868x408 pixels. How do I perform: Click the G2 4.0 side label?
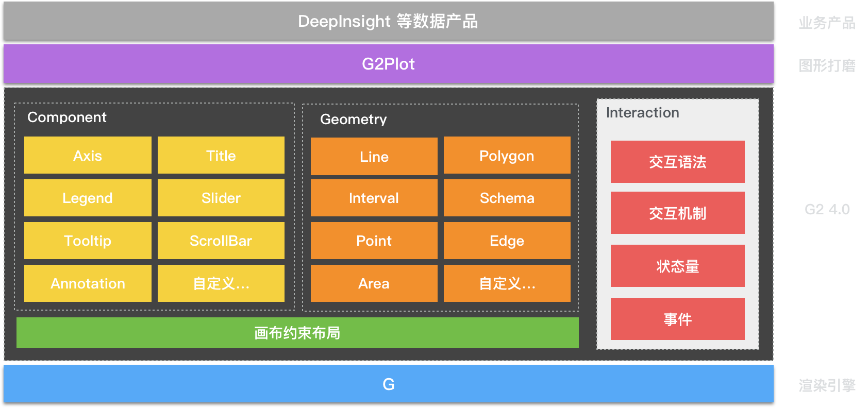tap(827, 210)
